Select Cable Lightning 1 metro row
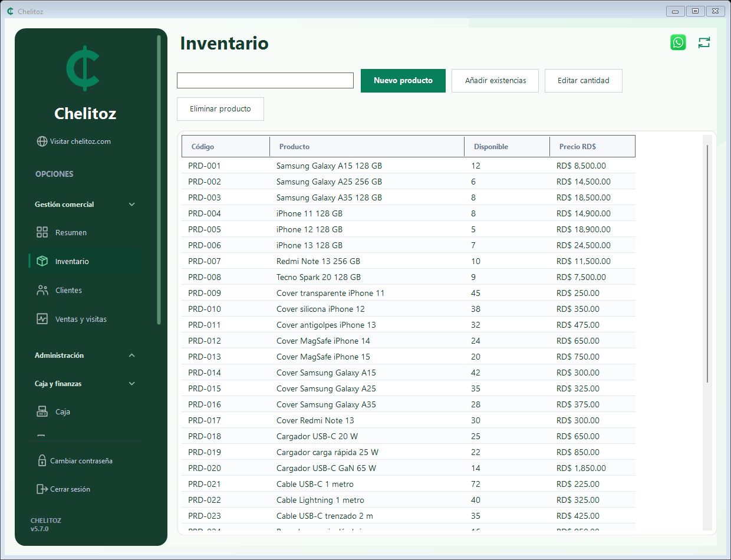This screenshot has height=560, width=731. (x=409, y=500)
